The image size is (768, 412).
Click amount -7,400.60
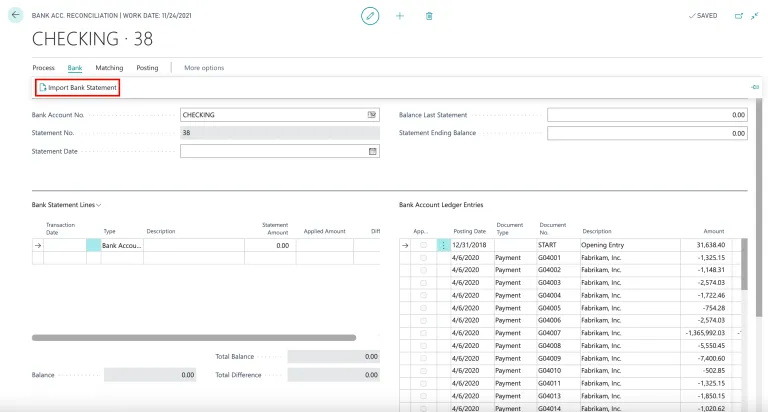point(711,359)
